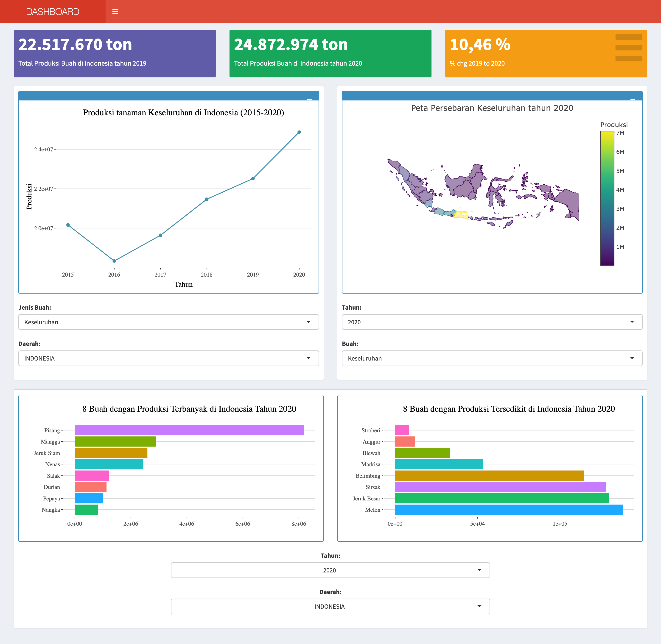Click the 10,46 % change value box
The image size is (661, 644).
coord(546,53)
